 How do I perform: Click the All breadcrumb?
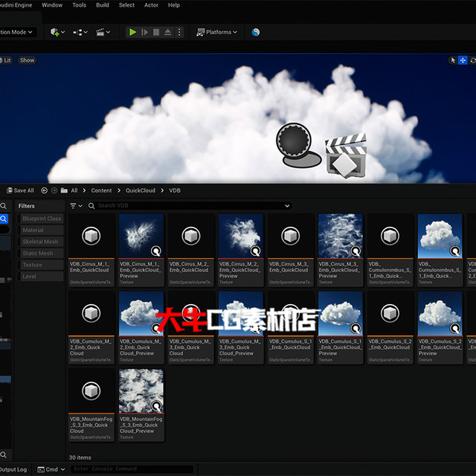[74, 190]
